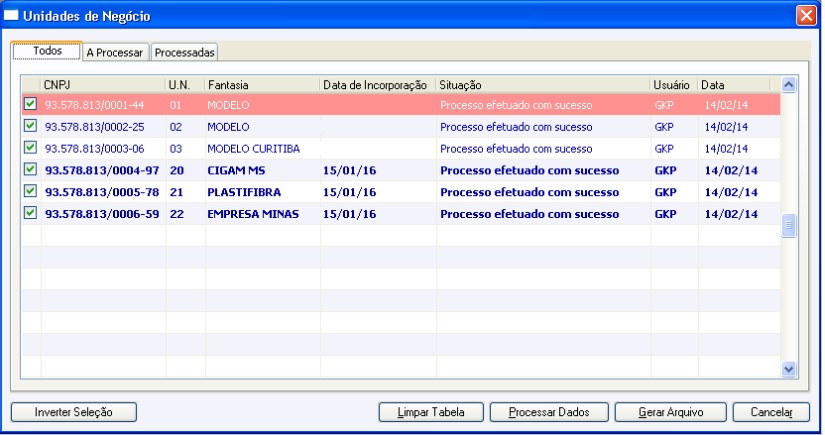Image resolution: width=825 pixels, height=435 pixels.
Task: Toggle checkbox for MODELO CURITIBA row
Action: (31, 148)
